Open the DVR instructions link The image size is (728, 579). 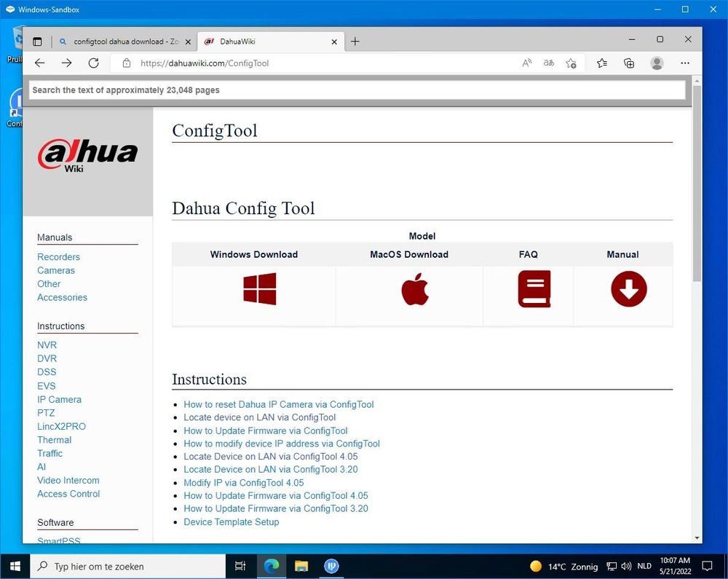pos(47,358)
